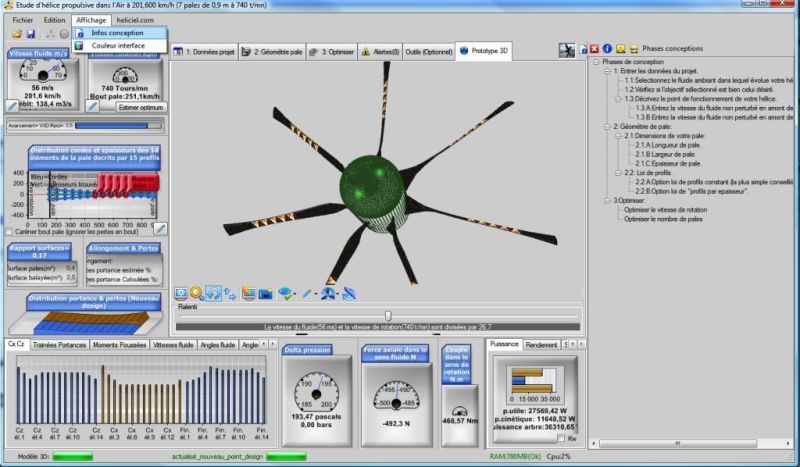Click 'Optimiser le nombre de pales' tree item

tap(663, 219)
